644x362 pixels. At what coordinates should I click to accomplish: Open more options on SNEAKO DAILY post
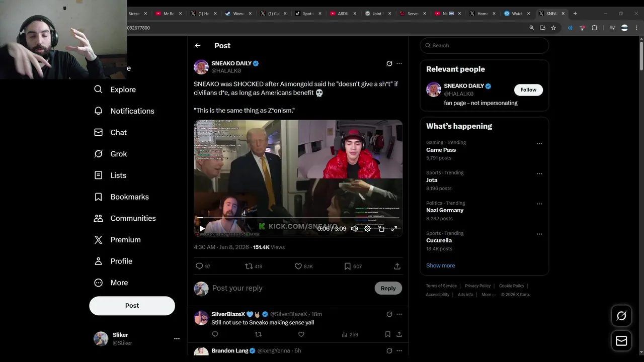399,64
